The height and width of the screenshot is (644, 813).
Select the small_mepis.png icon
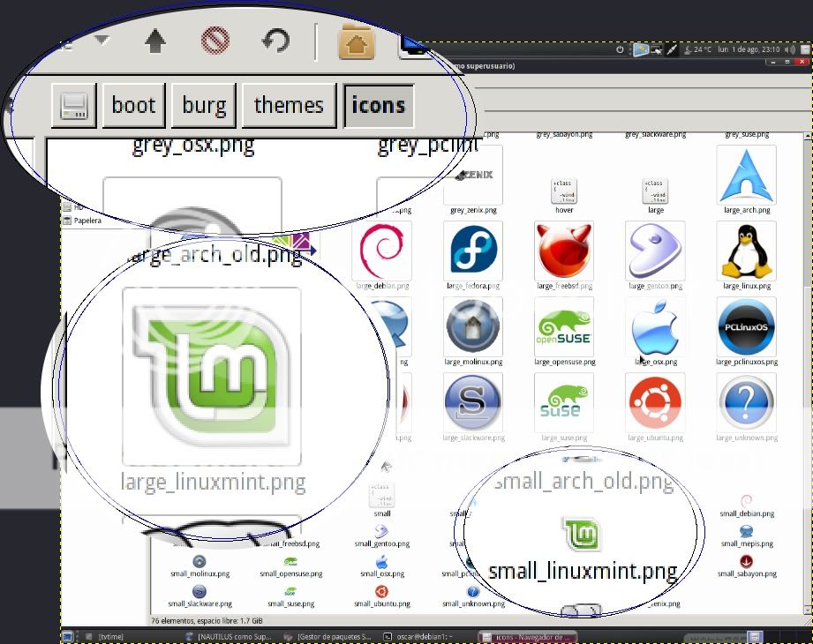pos(746,531)
